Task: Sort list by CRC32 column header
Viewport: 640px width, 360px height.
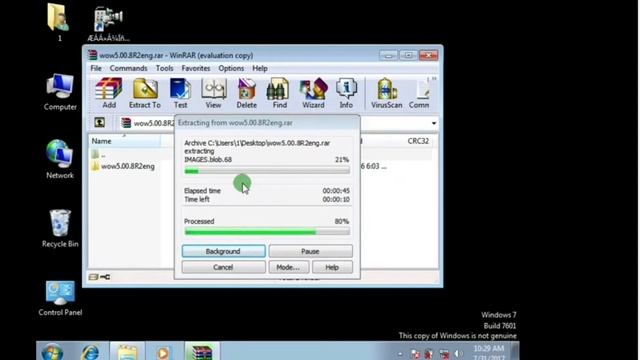Action: [418, 141]
